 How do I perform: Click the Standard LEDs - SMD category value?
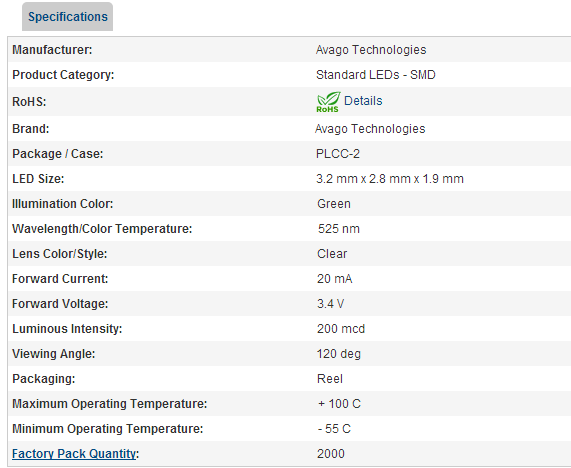point(375,75)
